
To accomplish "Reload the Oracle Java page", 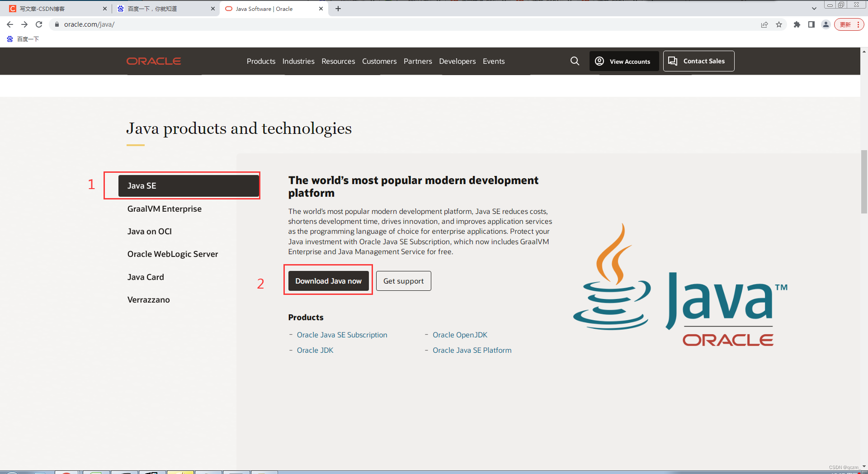I will (39, 24).
